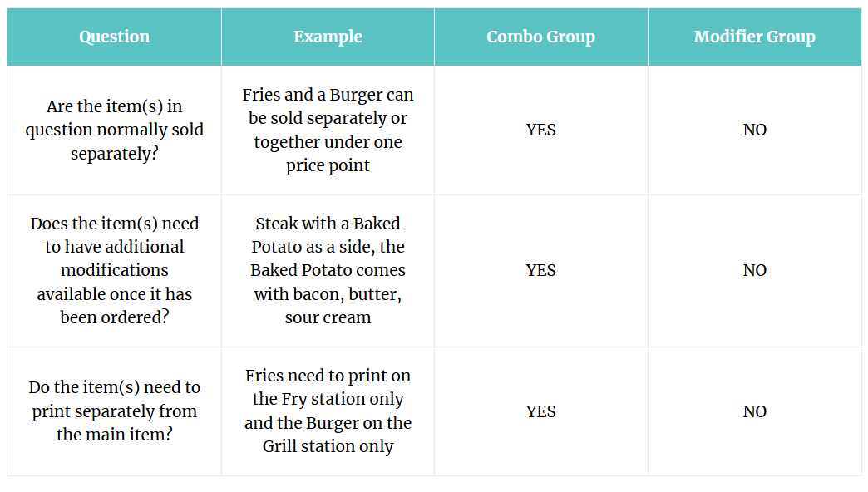The image size is (868, 492).
Task: Click the 'been ordered?' text line
Action: tap(114, 317)
